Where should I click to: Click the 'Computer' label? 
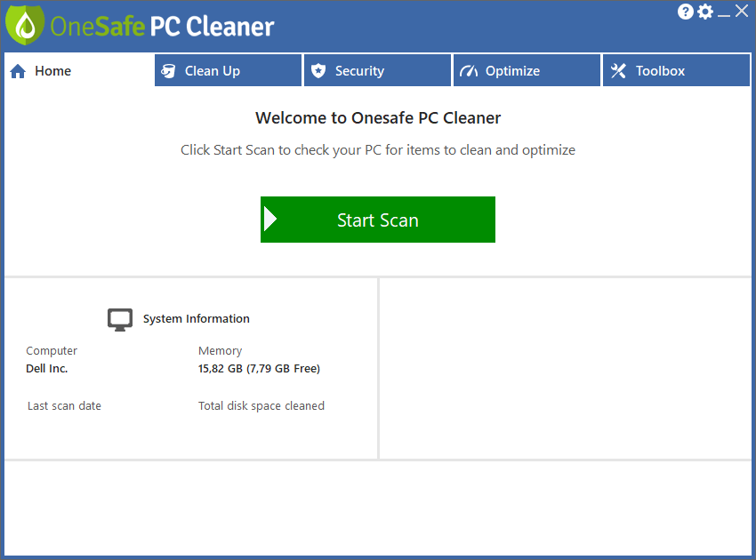(x=52, y=351)
